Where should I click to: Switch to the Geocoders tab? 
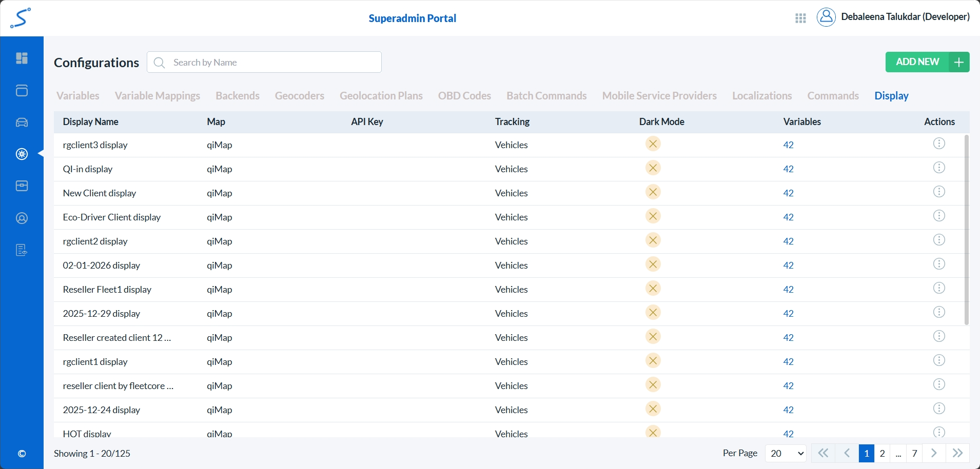299,96
